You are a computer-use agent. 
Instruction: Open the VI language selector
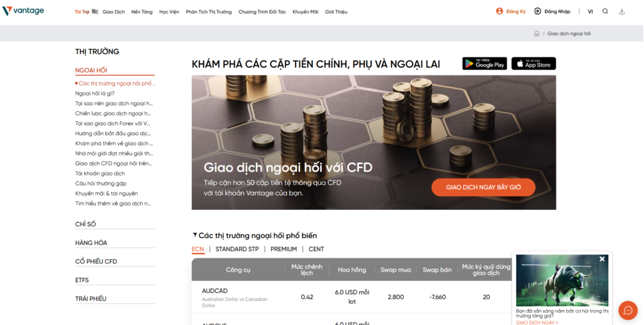(590, 11)
